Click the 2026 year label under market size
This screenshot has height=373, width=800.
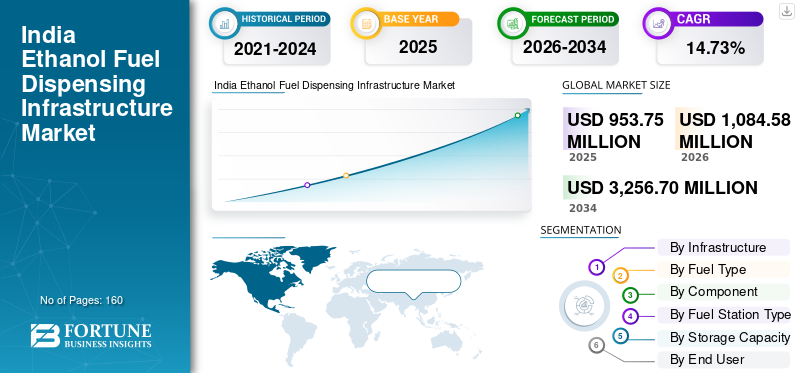point(695,157)
